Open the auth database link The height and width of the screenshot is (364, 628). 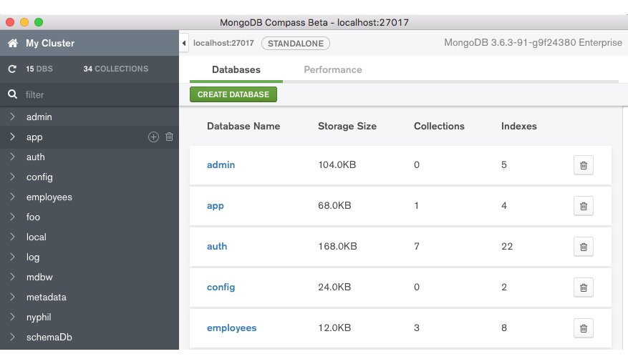[x=217, y=247]
